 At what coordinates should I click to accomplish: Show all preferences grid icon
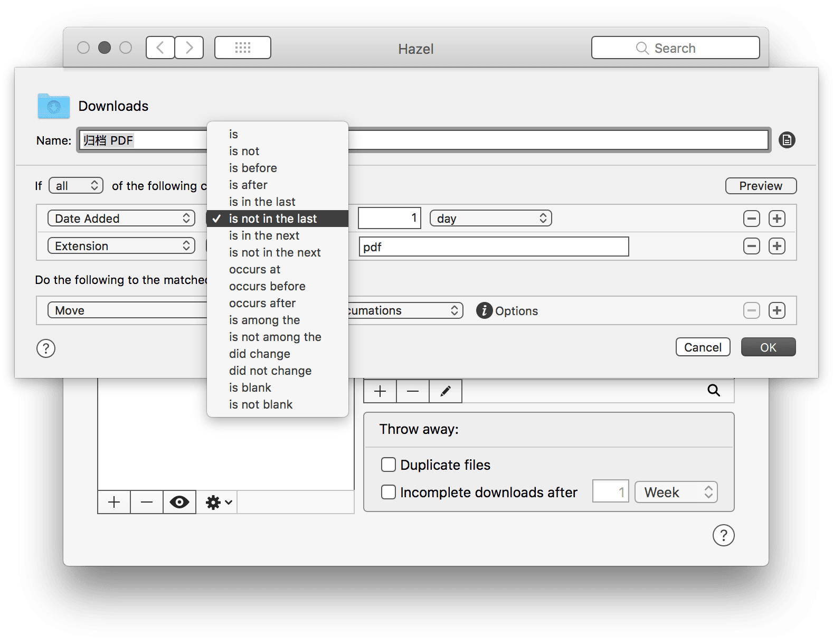pyautogui.click(x=243, y=48)
